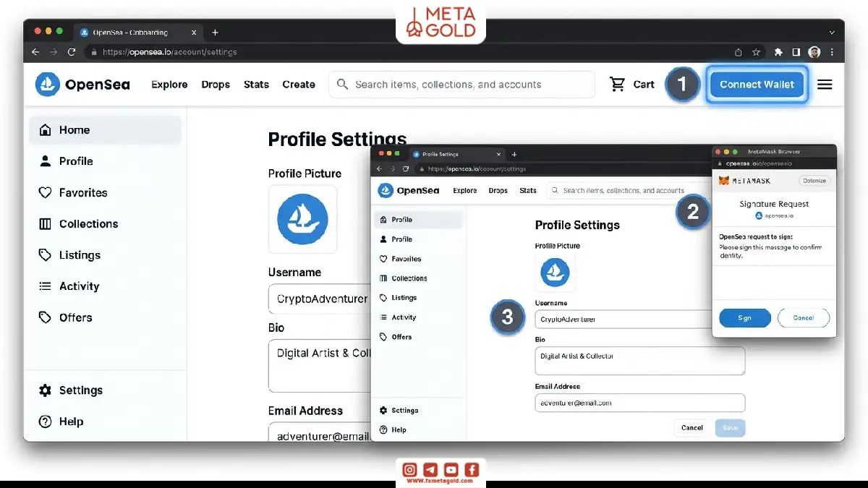This screenshot has width=868, height=488.
Task: Open Create in the large window navigation
Action: click(299, 85)
